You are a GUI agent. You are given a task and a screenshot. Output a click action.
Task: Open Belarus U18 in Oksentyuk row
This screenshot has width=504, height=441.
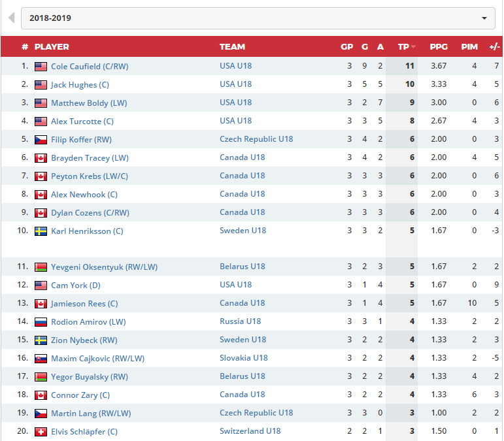tap(243, 267)
